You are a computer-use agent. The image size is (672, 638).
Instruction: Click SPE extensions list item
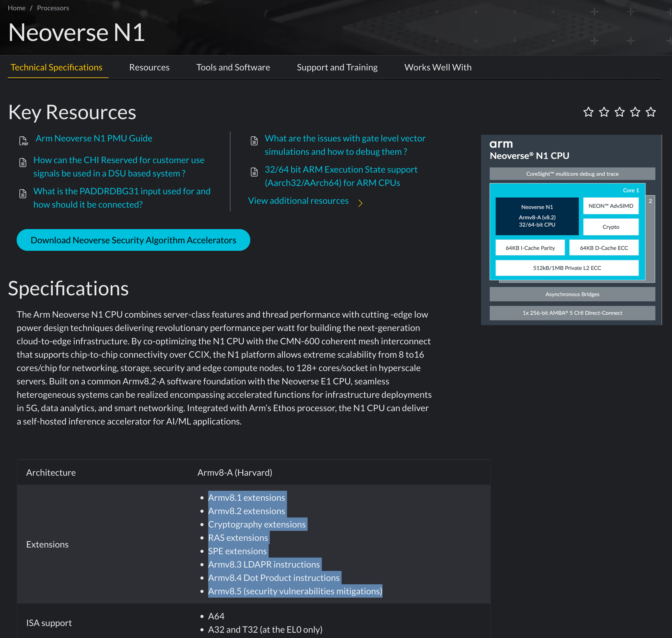point(237,551)
